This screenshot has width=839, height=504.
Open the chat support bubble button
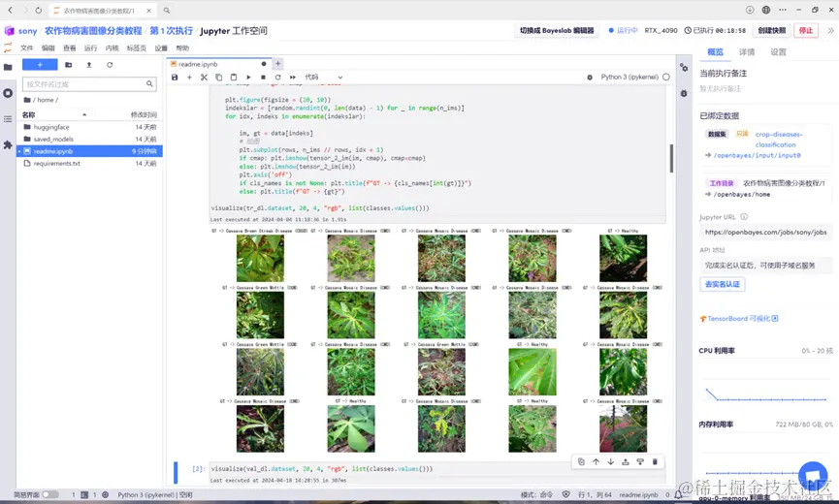pyautogui.click(x=813, y=476)
